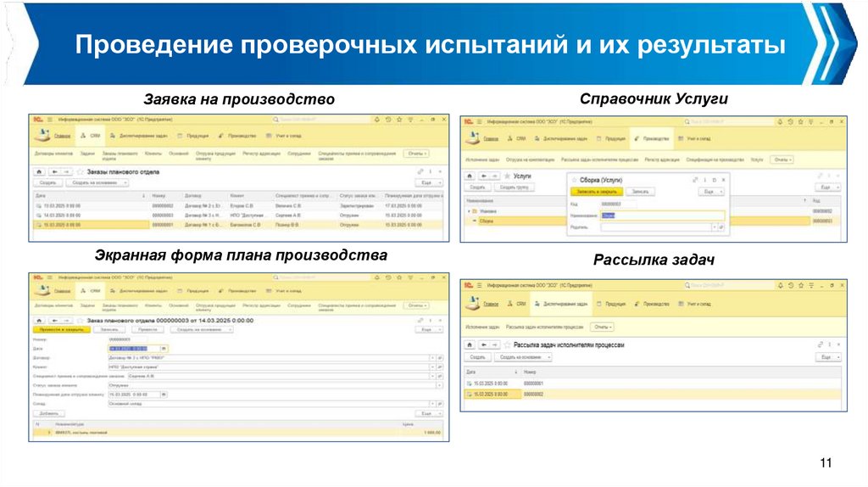Click the star icon in Сборка (Услуги) dialog
The image size is (868, 487).
[574, 180]
